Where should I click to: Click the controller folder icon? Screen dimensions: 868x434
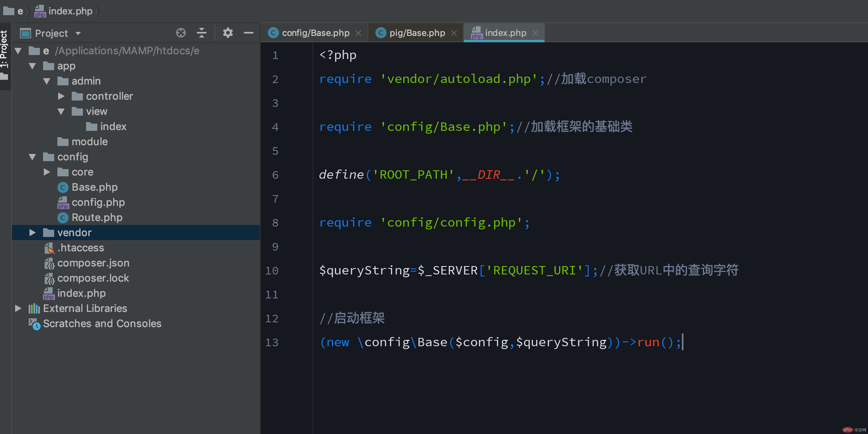pyautogui.click(x=77, y=96)
